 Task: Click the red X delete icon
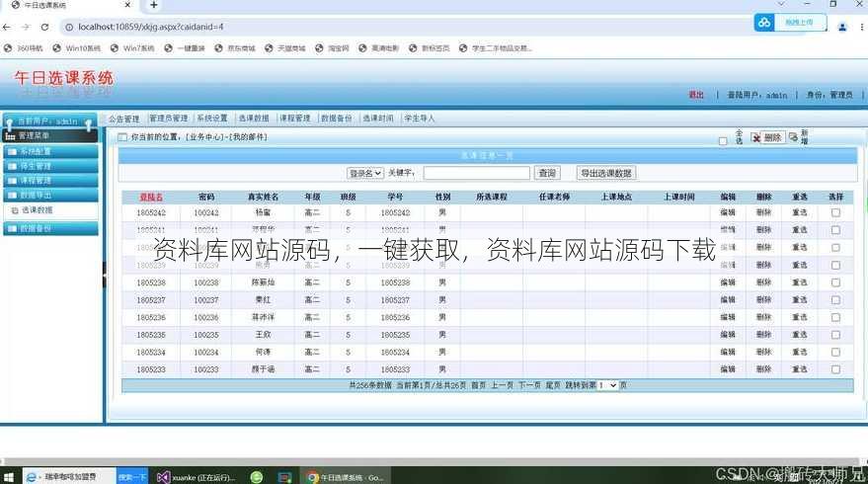[x=755, y=137]
